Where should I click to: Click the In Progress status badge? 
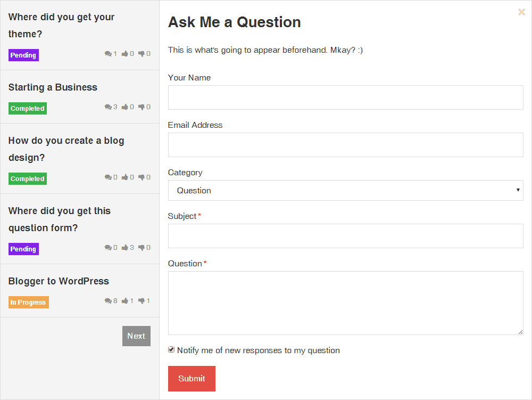29,303
